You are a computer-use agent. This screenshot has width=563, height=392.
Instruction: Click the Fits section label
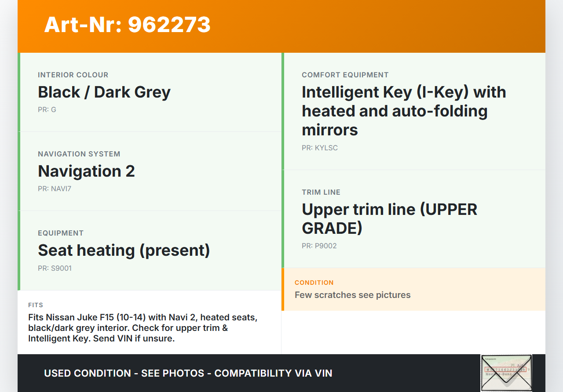point(36,305)
